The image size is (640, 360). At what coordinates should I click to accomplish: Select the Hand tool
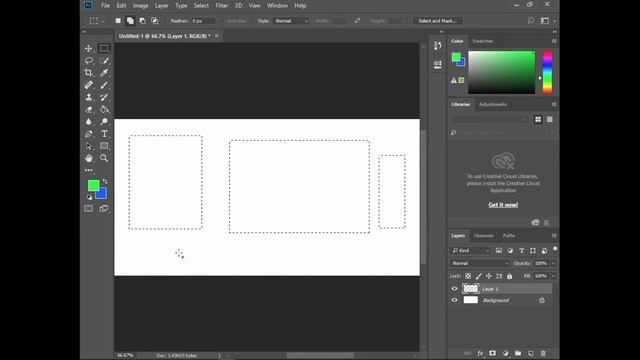click(89, 158)
